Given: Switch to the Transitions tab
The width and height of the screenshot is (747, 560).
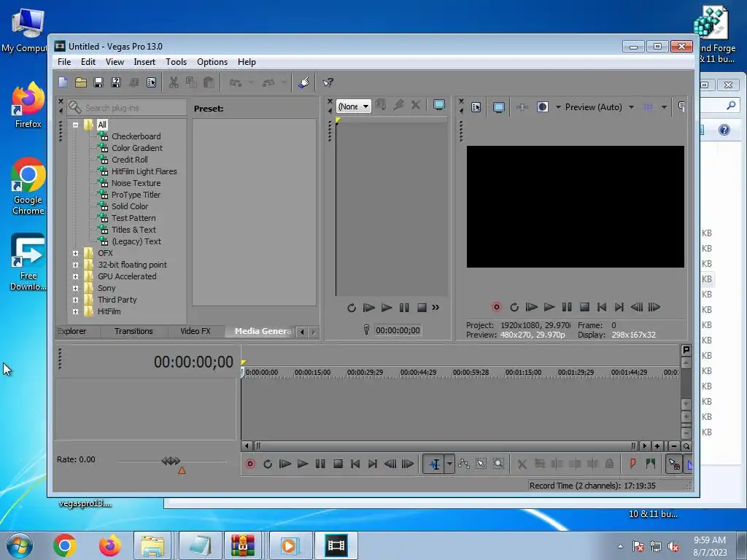Looking at the screenshot, I should tap(133, 331).
